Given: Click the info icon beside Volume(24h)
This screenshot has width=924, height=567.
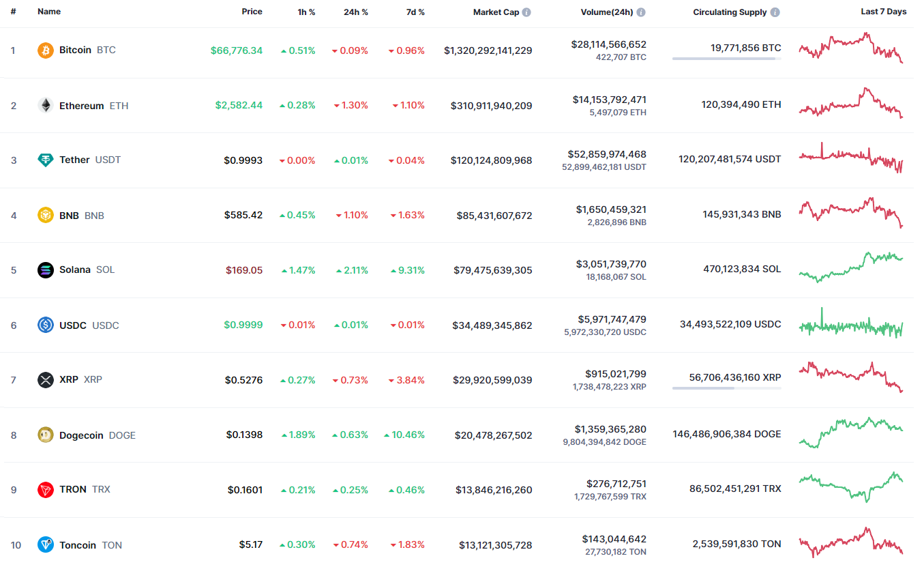Looking at the screenshot, I should pyautogui.click(x=641, y=12).
